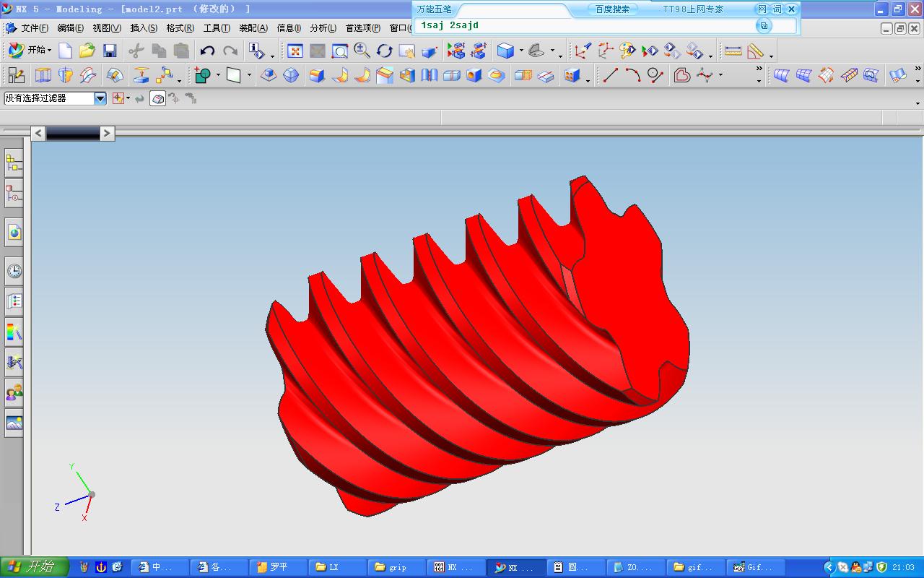Open the selection filter combo box

pos(55,98)
